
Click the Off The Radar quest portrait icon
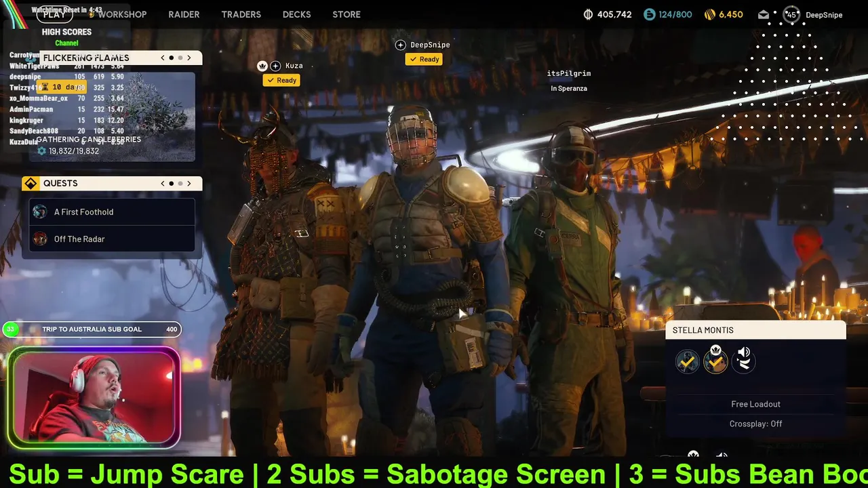pos(40,239)
